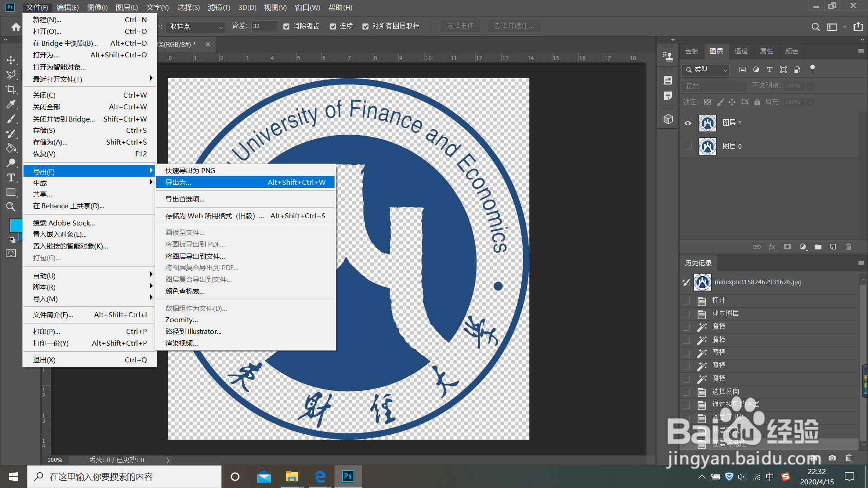This screenshot has width=868, height=488.
Task: Select the Type tool
Action: click(x=11, y=178)
